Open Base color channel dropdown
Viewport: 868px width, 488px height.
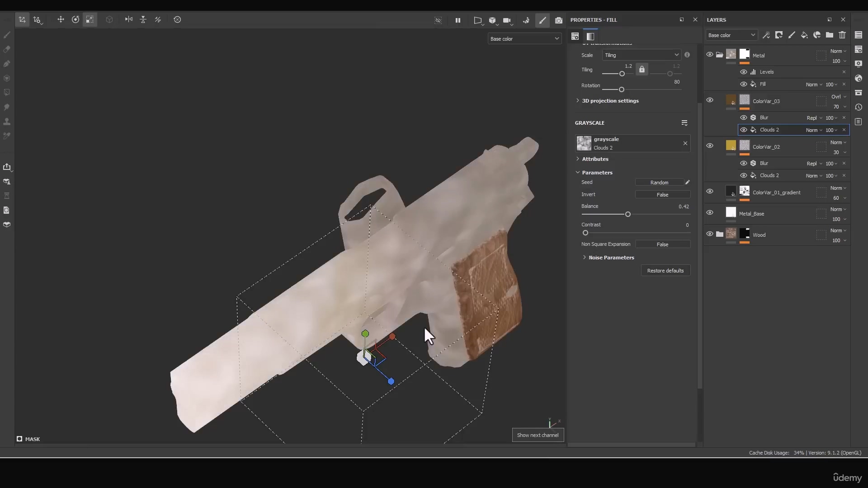[524, 38]
